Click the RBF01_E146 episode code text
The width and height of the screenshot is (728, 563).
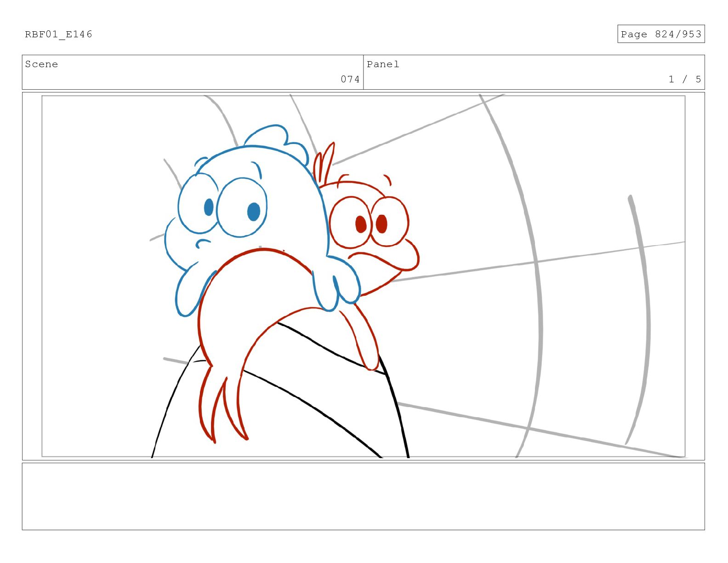58,34
